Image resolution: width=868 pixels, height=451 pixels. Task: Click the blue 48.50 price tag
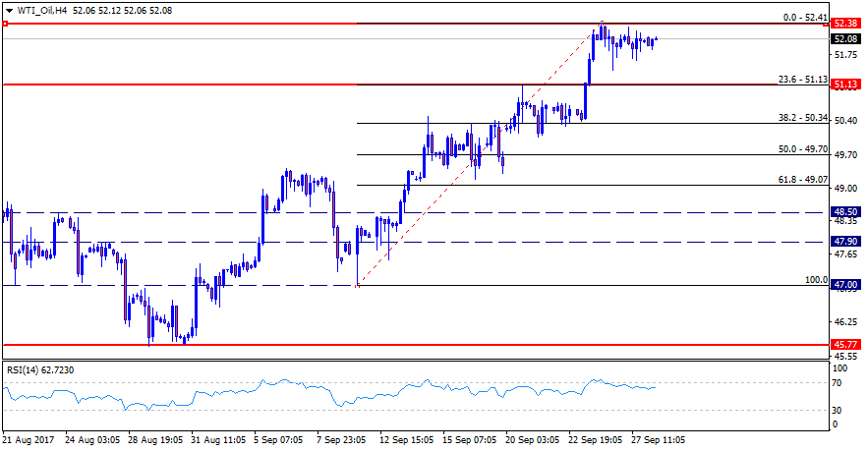pyautogui.click(x=846, y=211)
